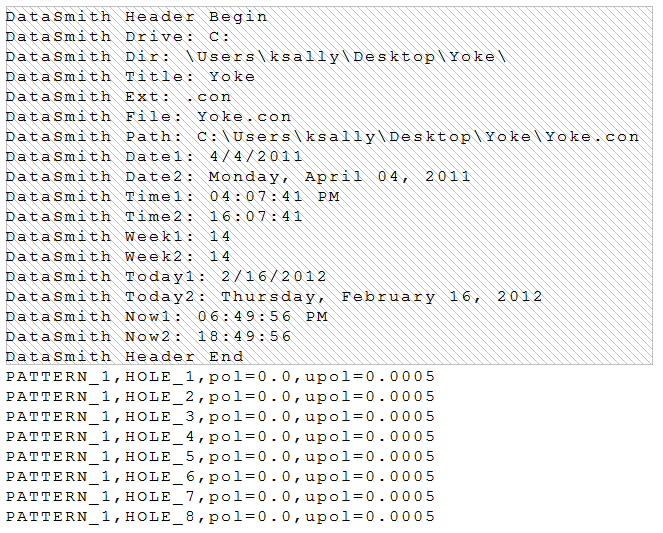Click the 'DataSmith Ext: .con' line
The width and height of the screenshot is (663, 533).
click(x=118, y=96)
